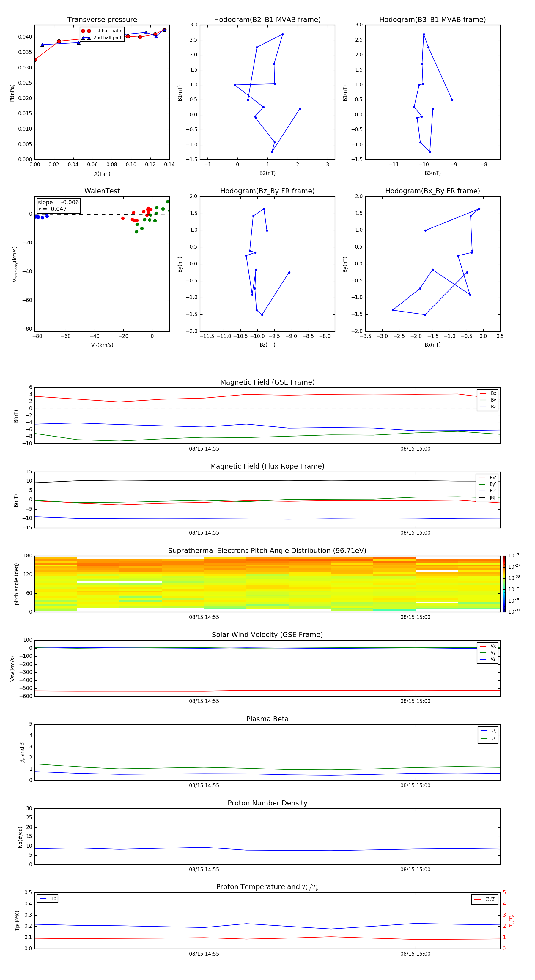Click the '10^-26' colorbar label

pos(514,555)
